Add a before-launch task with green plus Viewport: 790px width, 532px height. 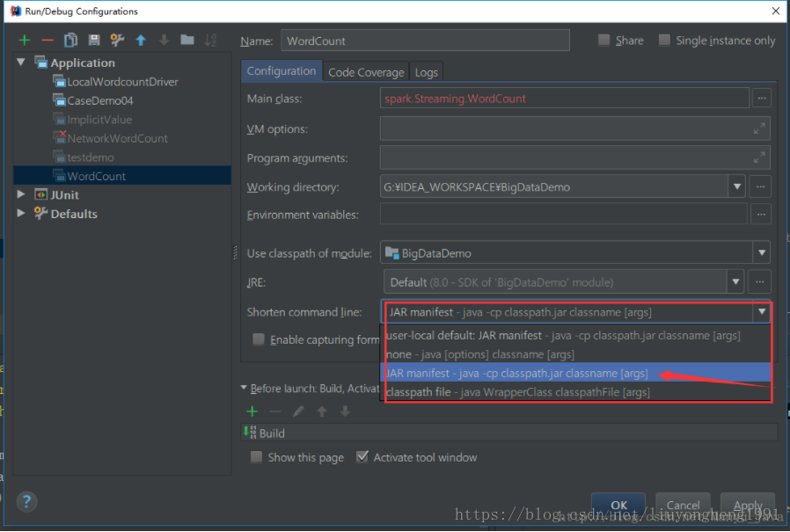coord(252,412)
